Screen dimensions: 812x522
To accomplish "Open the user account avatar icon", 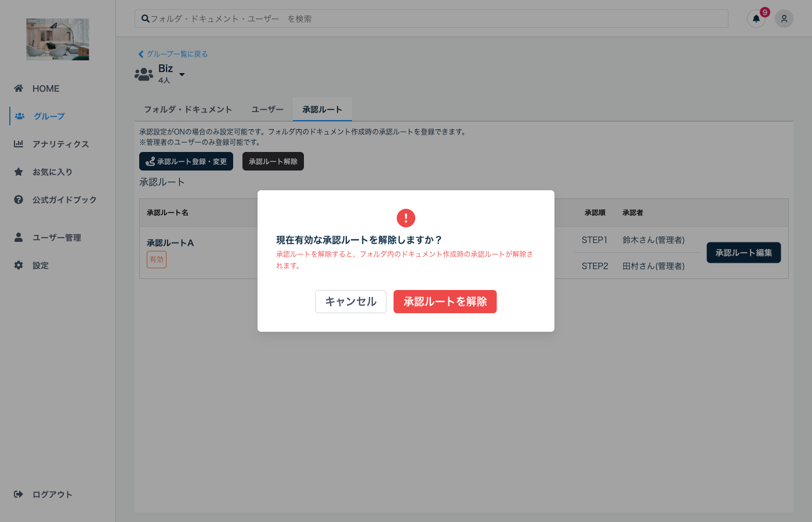I will [784, 19].
